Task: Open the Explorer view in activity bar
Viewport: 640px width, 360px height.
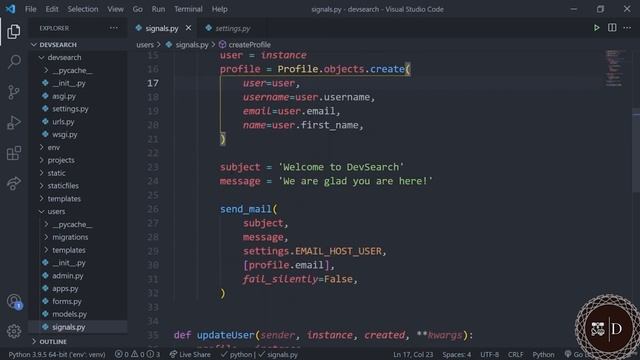Action: click(x=13, y=31)
